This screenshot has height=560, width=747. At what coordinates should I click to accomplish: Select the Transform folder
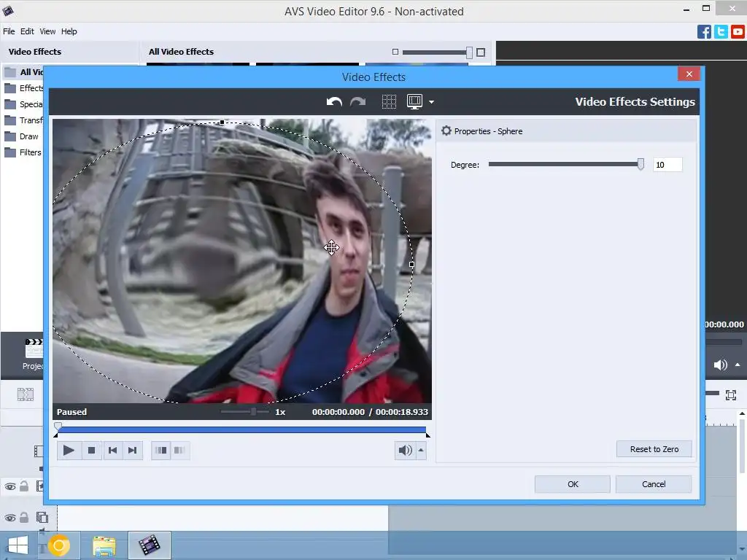pyautogui.click(x=24, y=120)
